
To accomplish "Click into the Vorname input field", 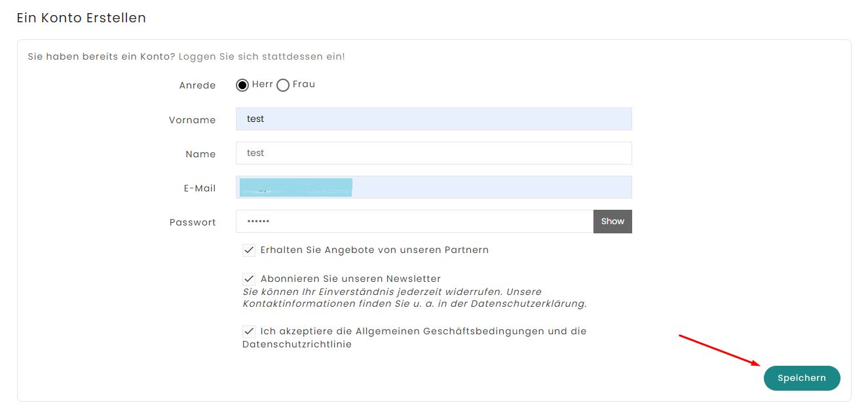I will pos(434,119).
